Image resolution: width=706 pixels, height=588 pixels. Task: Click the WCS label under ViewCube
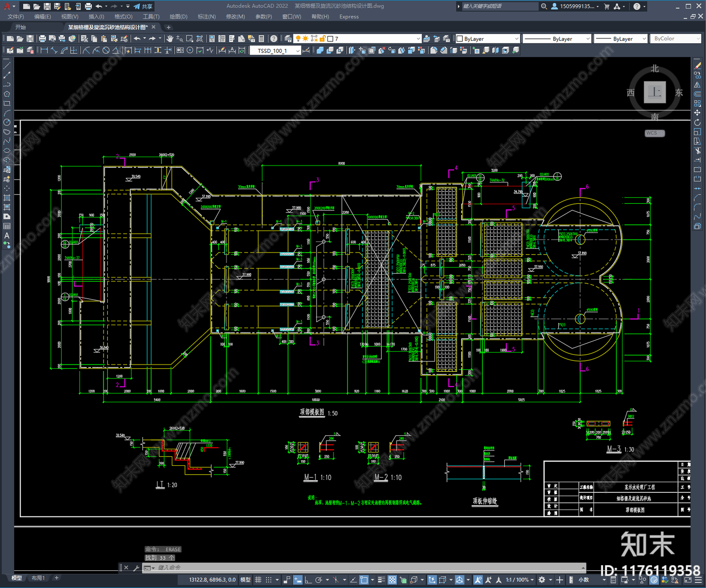coord(655,133)
